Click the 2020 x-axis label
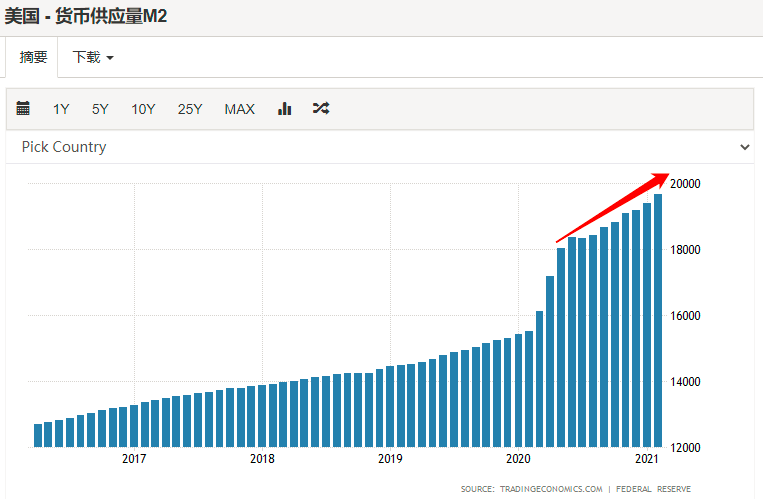The width and height of the screenshot is (763, 499). tap(518, 459)
